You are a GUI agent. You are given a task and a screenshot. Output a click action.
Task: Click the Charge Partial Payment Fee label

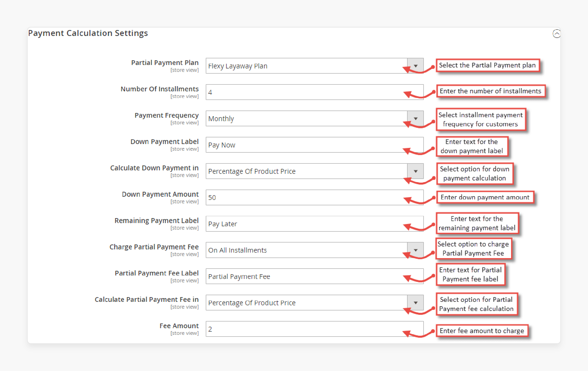click(154, 247)
